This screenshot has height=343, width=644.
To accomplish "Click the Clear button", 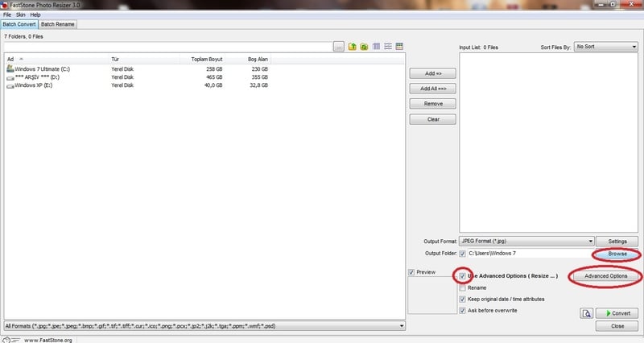I will [x=433, y=119].
